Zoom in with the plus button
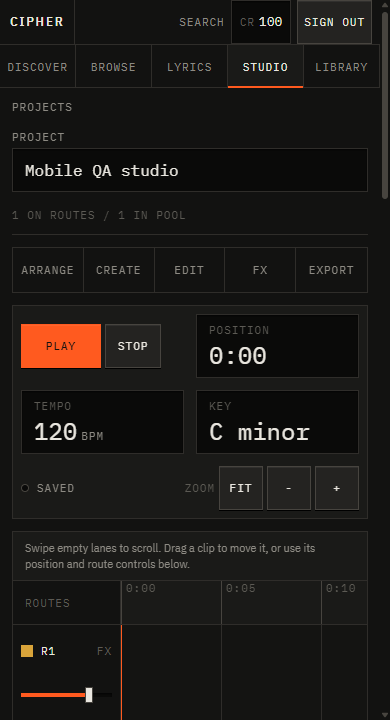This screenshot has width=390, height=720. click(337, 488)
